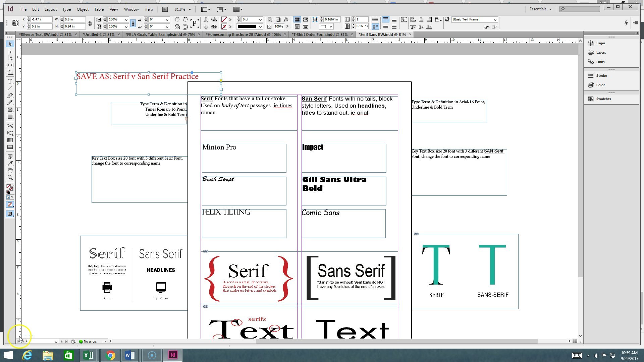Open the Object menu
This screenshot has width=644, height=362.
click(x=83, y=9)
